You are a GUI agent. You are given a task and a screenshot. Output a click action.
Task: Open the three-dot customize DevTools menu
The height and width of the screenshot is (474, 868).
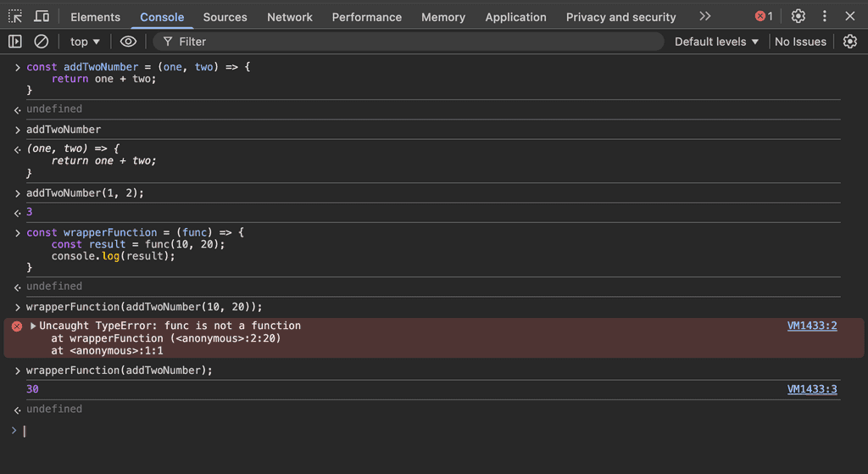[x=825, y=16]
